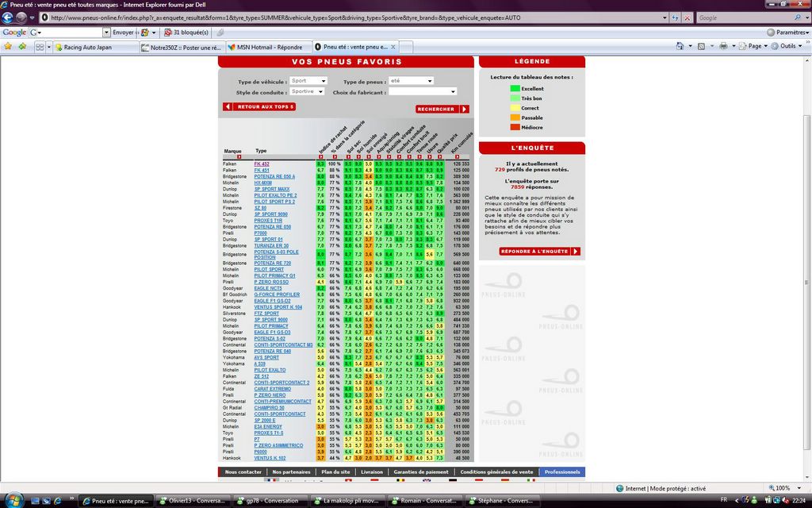Open 'Conditions générales de vente' footer link
Screen dimensions: 812x508
tap(496, 471)
